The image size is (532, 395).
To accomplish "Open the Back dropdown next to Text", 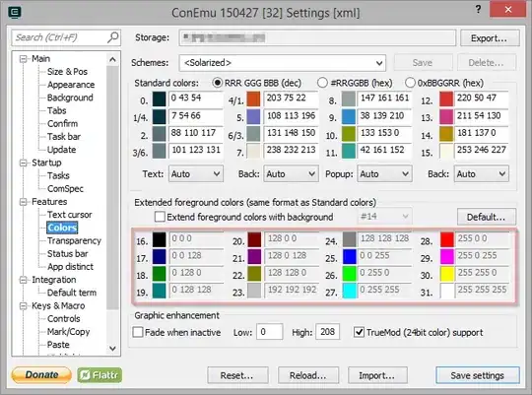I will click(291, 174).
